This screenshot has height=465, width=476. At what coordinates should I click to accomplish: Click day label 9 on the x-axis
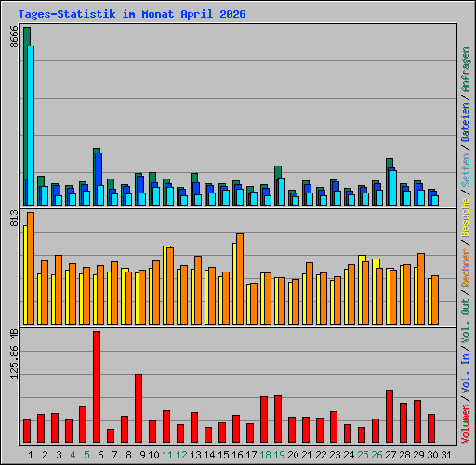[142, 455]
